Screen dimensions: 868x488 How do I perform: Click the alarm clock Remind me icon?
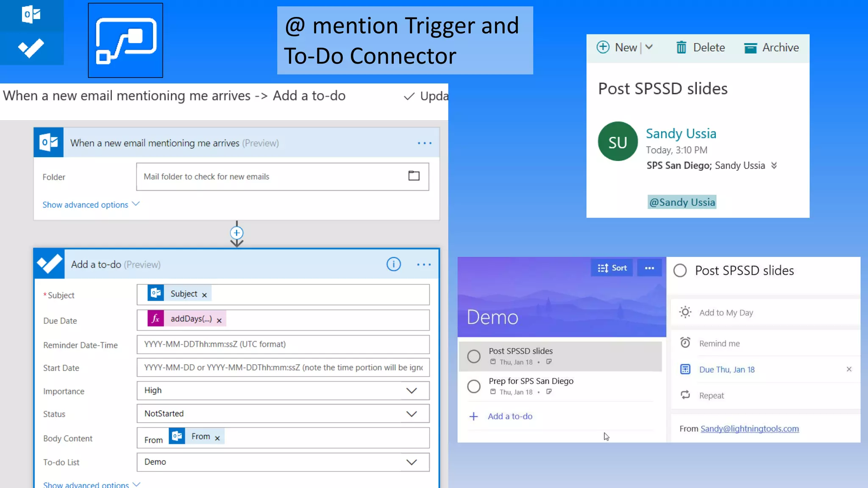point(685,342)
